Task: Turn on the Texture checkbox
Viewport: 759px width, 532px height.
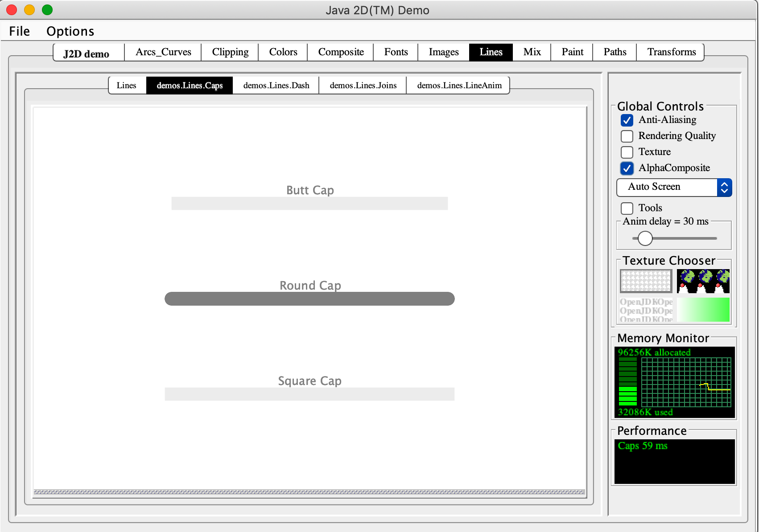Action: (627, 152)
